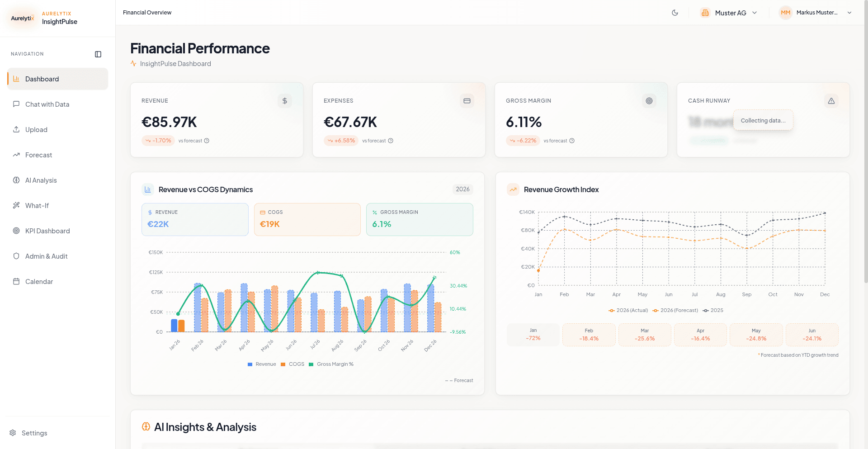
Task: Click the green Gross Margin legend swatch
Action: (x=312, y=364)
